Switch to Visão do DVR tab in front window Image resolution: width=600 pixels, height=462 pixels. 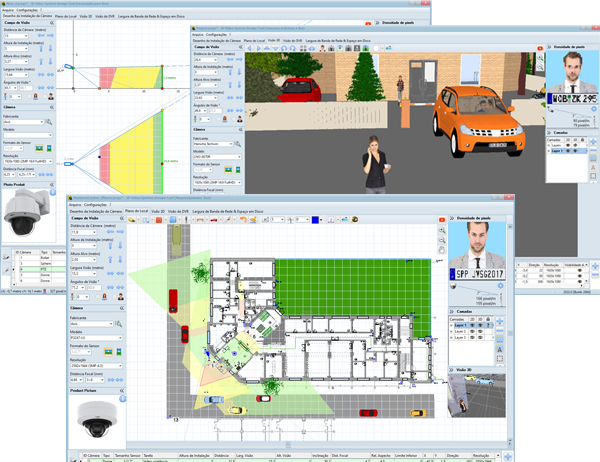tap(178, 211)
